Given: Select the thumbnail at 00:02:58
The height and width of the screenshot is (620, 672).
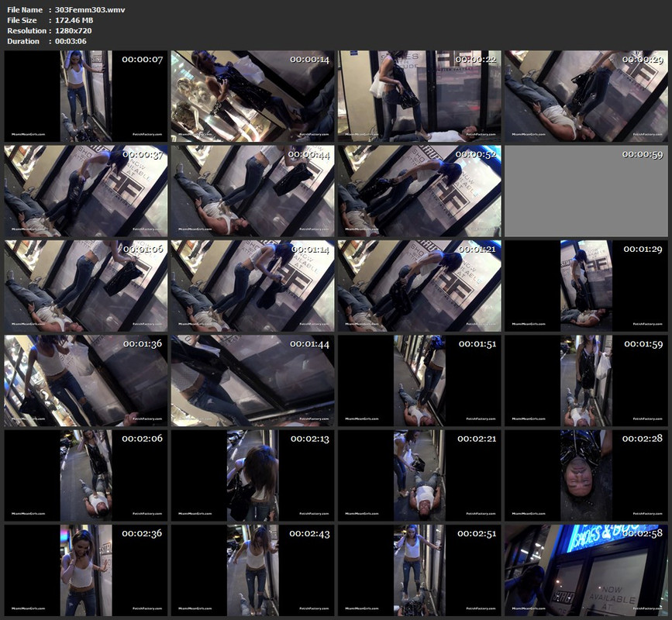Looking at the screenshot, I should point(586,570).
